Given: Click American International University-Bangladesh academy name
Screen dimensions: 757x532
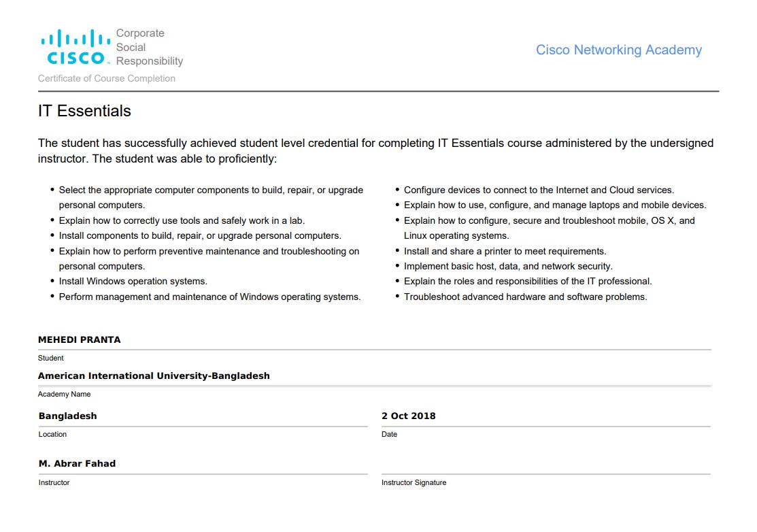Looking at the screenshot, I should coord(154,376).
